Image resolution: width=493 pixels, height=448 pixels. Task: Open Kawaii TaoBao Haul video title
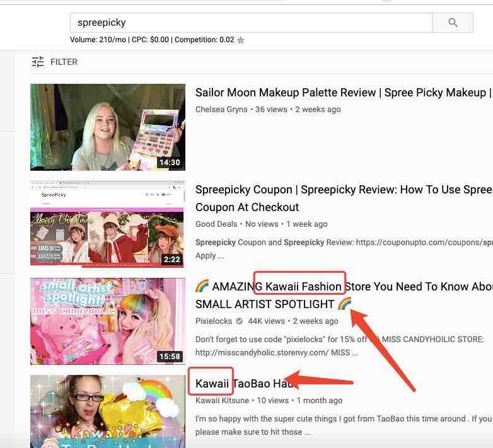point(246,384)
